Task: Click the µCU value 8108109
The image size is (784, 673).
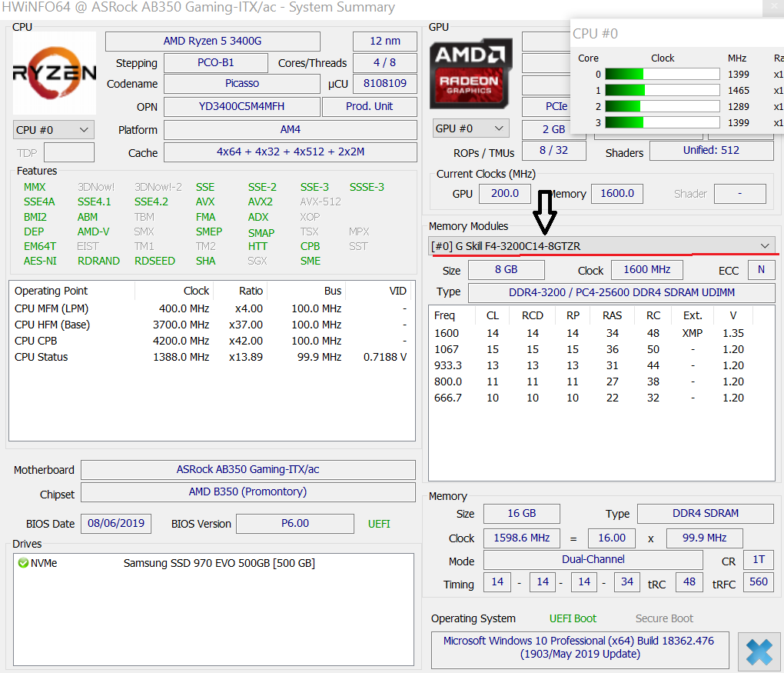Action: 385,84
